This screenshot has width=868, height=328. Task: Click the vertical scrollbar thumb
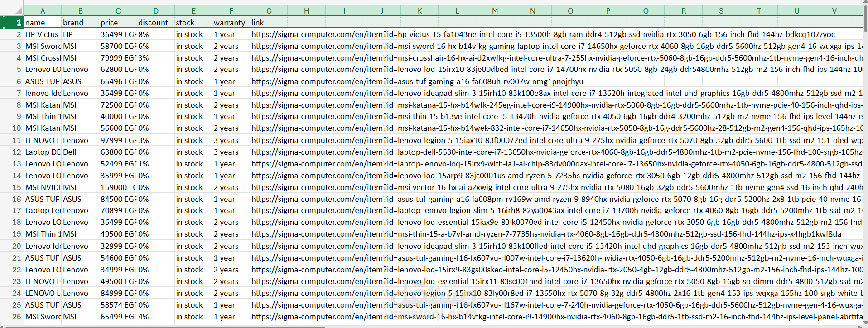(x=865, y=18)
